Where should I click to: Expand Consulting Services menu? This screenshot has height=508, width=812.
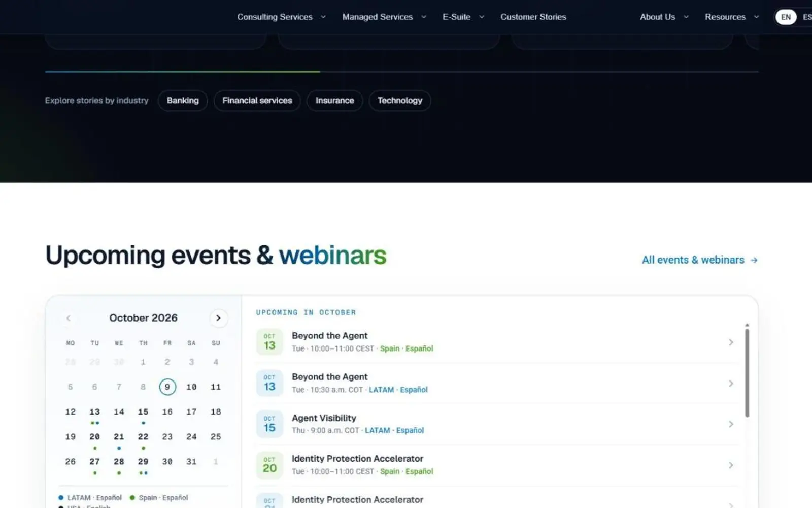281,17
